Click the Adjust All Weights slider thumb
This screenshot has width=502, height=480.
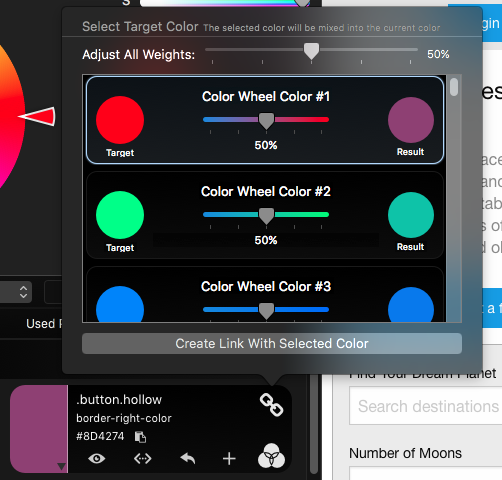pos(311,51)
